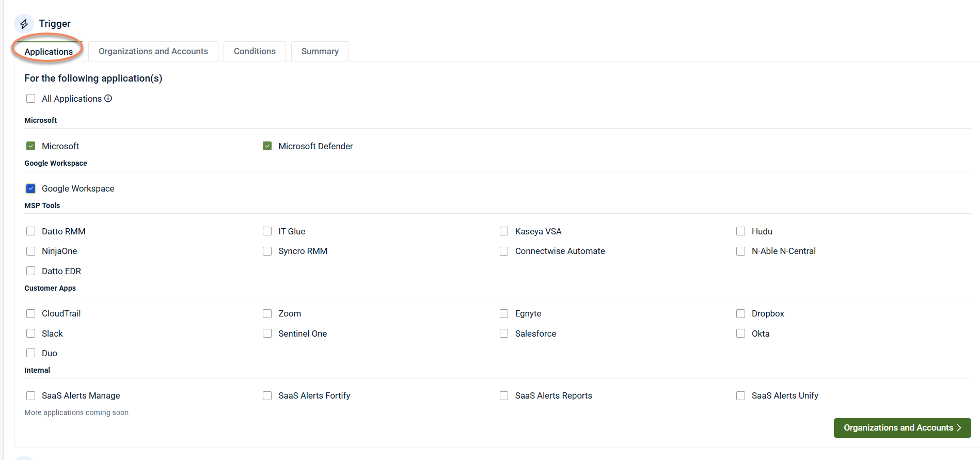Uncheck the Microsoft checkbox
980x460 pixels.
[31, 146]
